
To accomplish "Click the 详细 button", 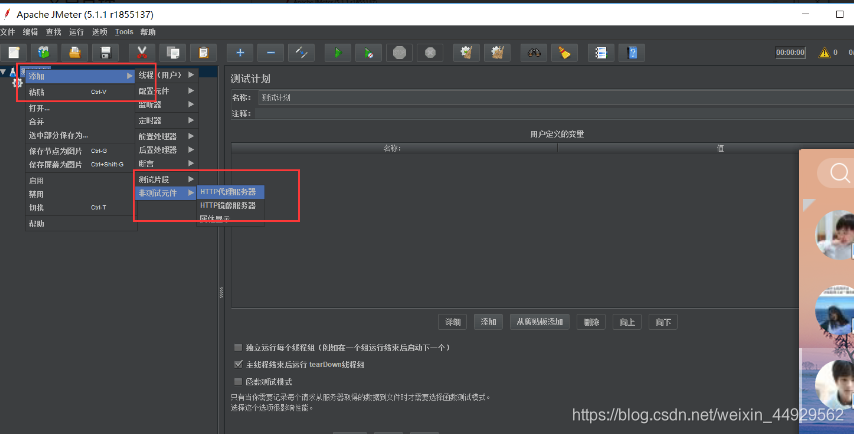I will pyautogui.click(x=453, y=322).
